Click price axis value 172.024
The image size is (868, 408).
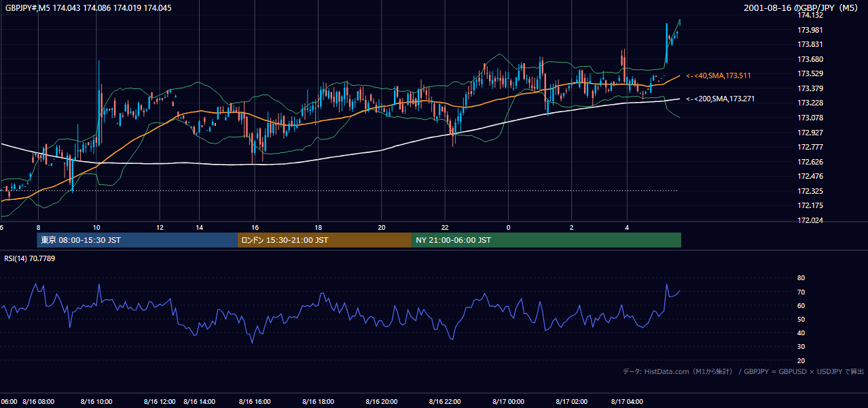click(x=810, y=220)
